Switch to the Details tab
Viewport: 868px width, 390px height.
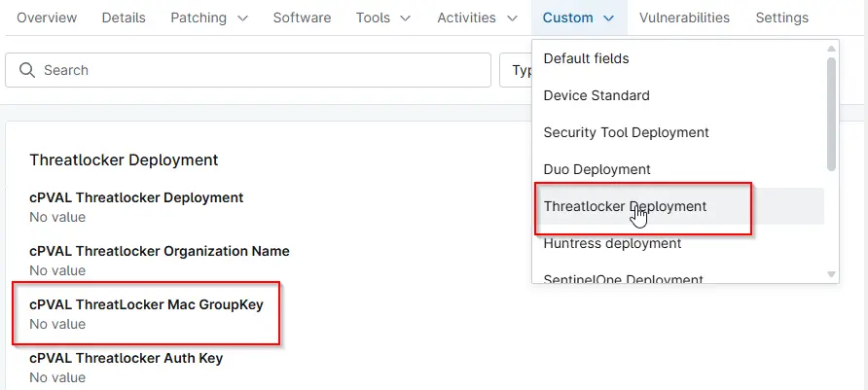coord(124,18)
